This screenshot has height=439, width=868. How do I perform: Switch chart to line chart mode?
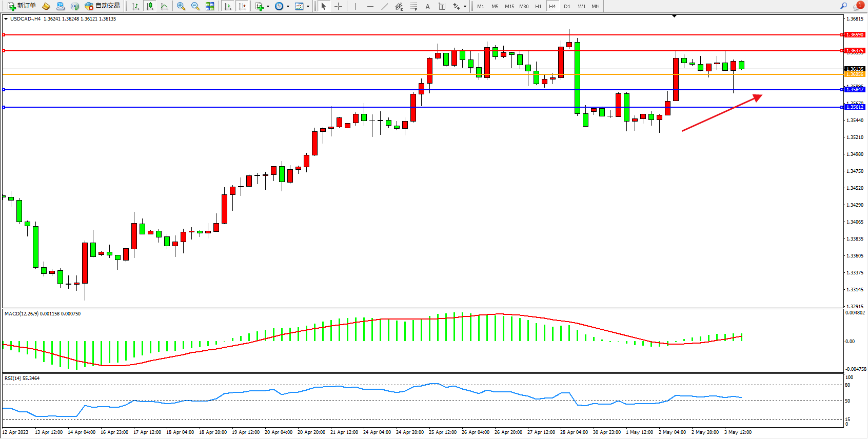[x=164, y=6]
